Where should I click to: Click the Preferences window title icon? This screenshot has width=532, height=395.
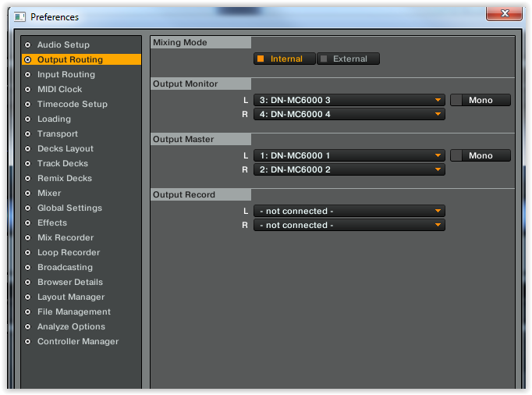click(x=20, y=16)
